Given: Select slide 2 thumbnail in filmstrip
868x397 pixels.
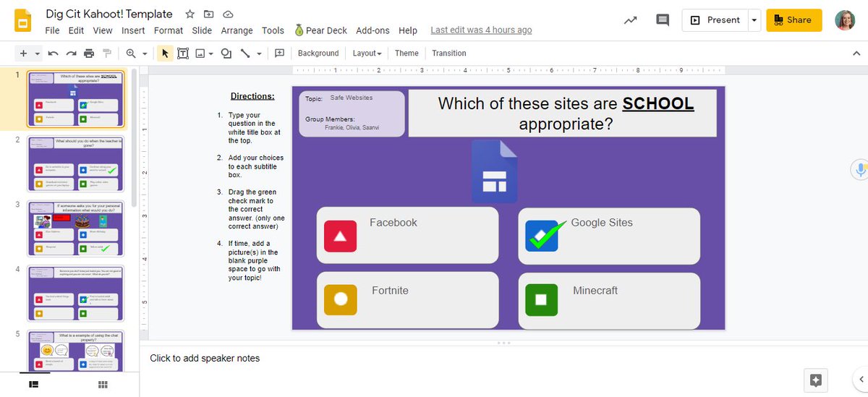Looking at the screenshot, I should tap(76, 163).
